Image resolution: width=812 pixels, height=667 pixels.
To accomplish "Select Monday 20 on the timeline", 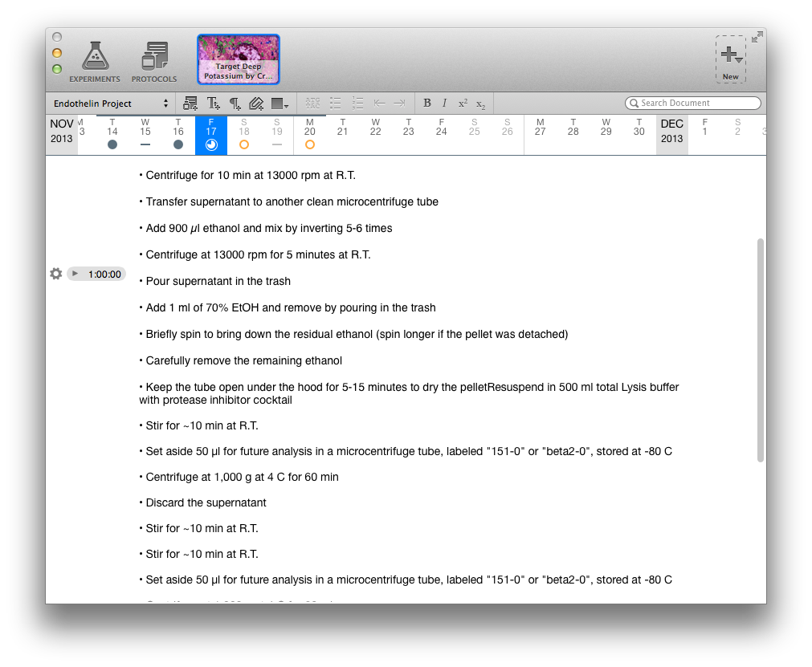I will [310, 135].
